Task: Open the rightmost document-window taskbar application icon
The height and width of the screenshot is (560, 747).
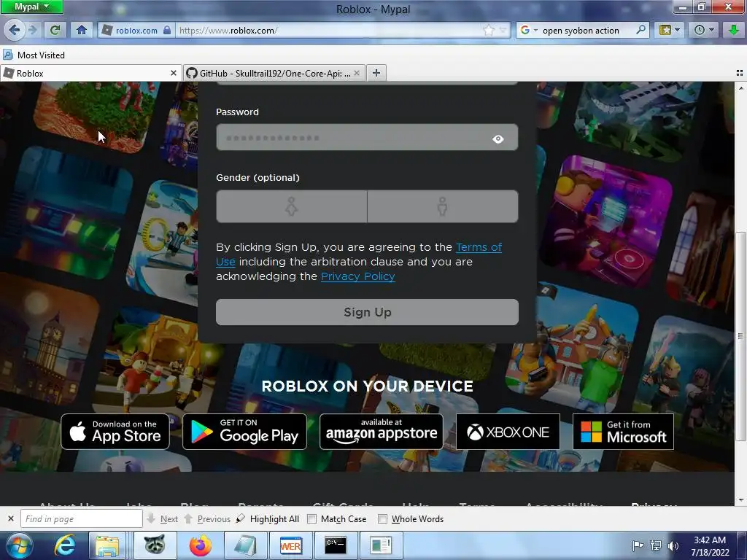Action: coord(381,545)
